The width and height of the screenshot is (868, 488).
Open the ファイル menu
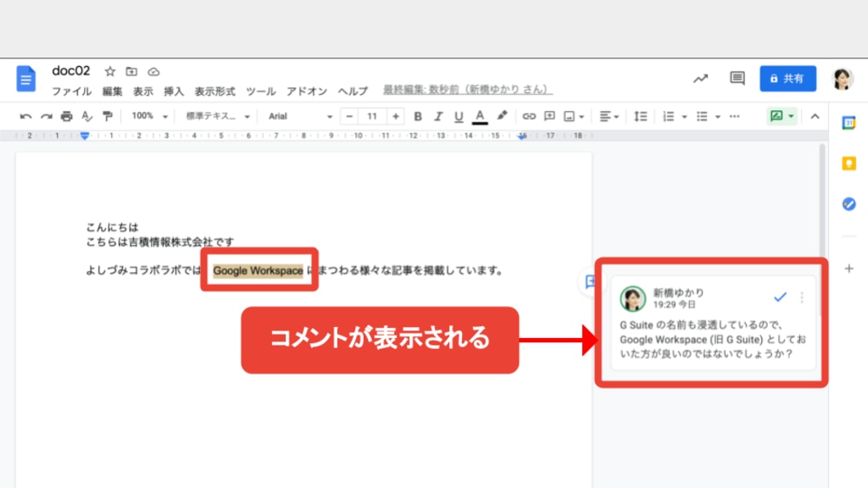coord(71,91)
